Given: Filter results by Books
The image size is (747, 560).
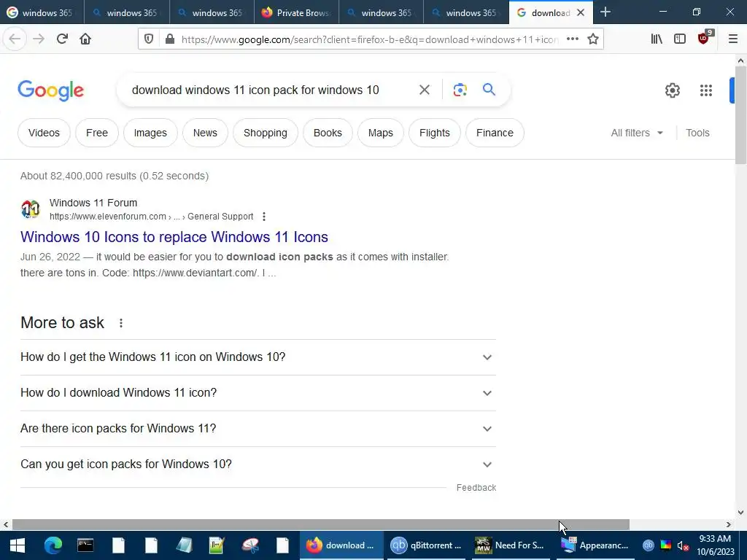Looking at the screenshot, I should pos(328,133).
